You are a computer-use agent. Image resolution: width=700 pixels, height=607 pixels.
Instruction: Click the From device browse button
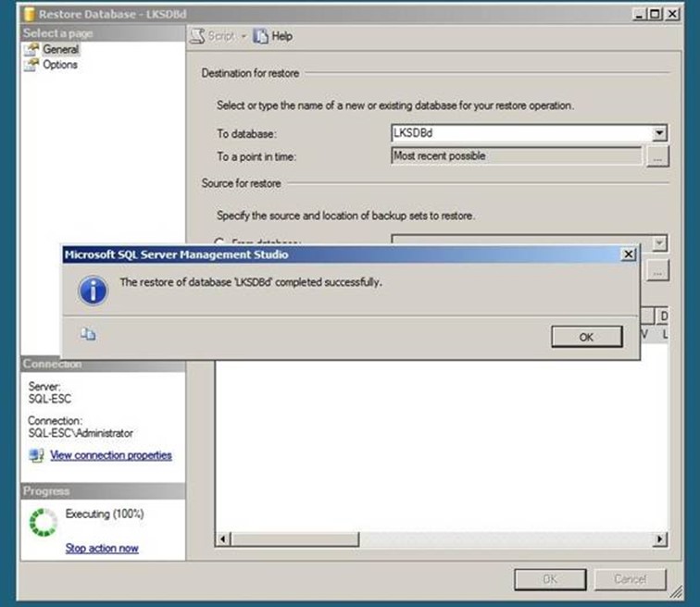(657, 271)
